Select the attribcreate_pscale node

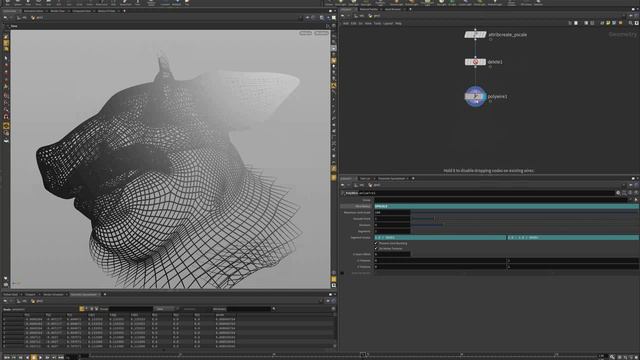pos(475,35)
